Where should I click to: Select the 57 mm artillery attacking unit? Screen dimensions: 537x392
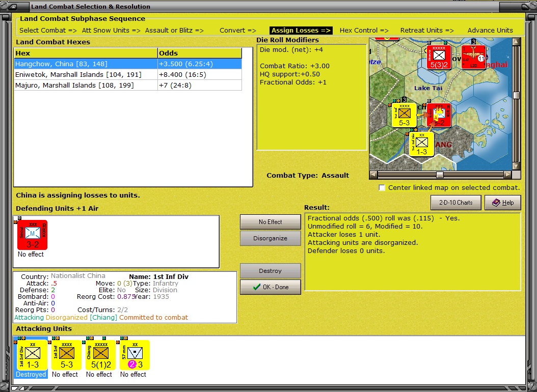(x=135, y=355)
